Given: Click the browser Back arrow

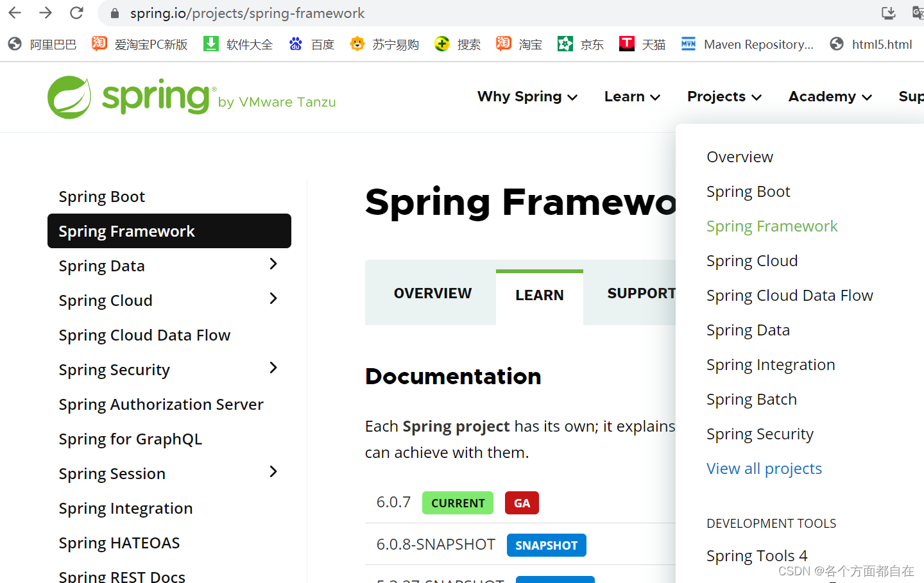Looking at the screenshot, I should click(15, 13).
